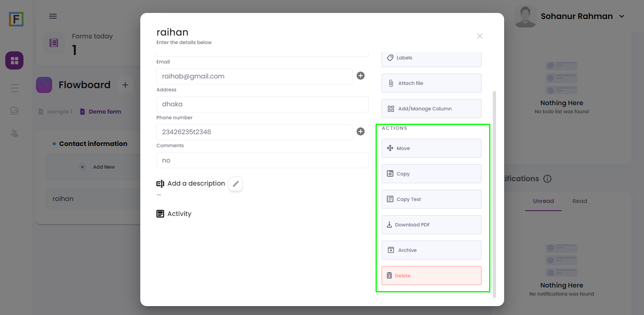Click the Address input field
644x315 pixels.
pos(262,104)
